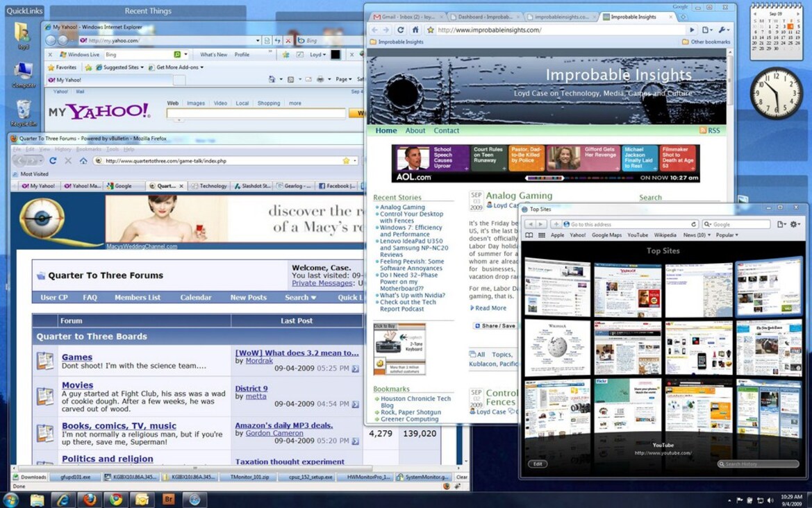Click IE compatibility view icon

(267, 40)
